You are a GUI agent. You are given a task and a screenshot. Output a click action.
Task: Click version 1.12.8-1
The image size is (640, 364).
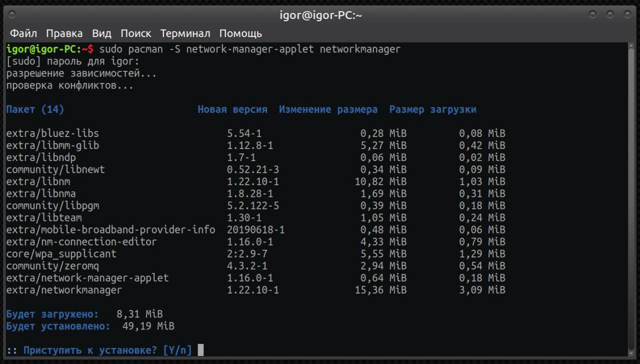pos(250,145)
